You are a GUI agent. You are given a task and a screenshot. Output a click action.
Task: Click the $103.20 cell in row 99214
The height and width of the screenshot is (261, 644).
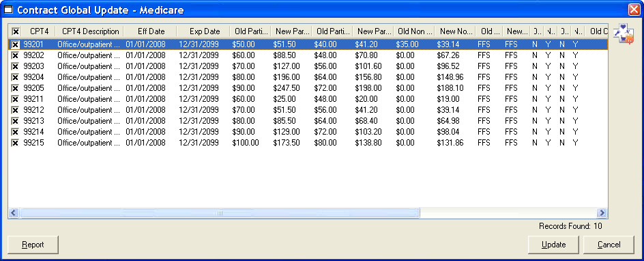(368, 132)
